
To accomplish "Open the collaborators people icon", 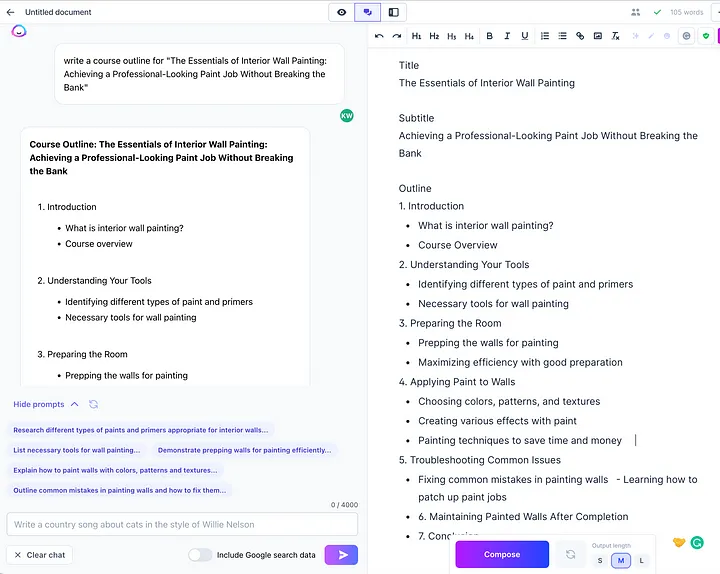I will (636, 12).
